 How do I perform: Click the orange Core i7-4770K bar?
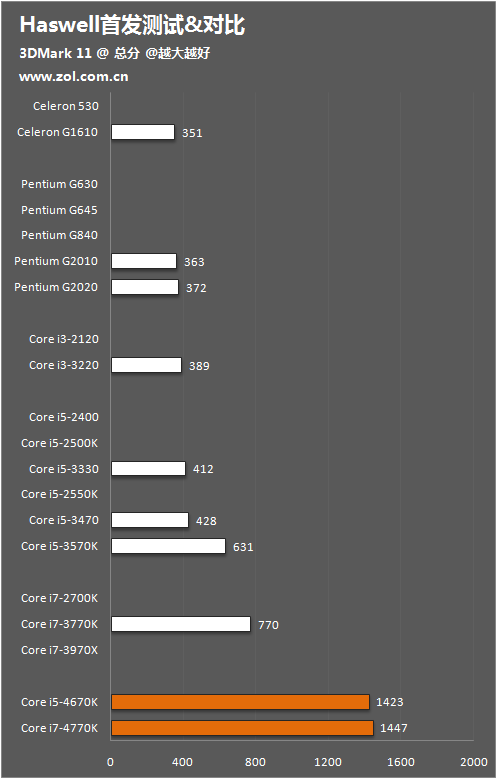coord(242,728)
